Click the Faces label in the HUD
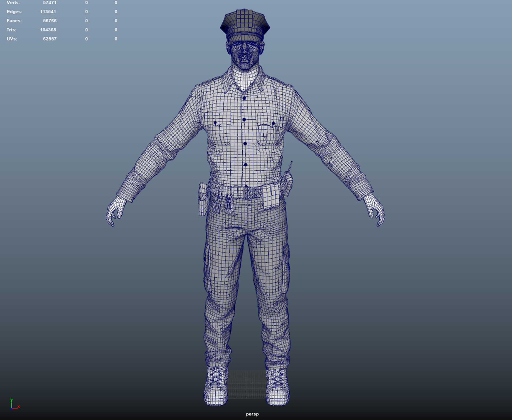Viewport: 512px width, 420px height. (14, 21)
